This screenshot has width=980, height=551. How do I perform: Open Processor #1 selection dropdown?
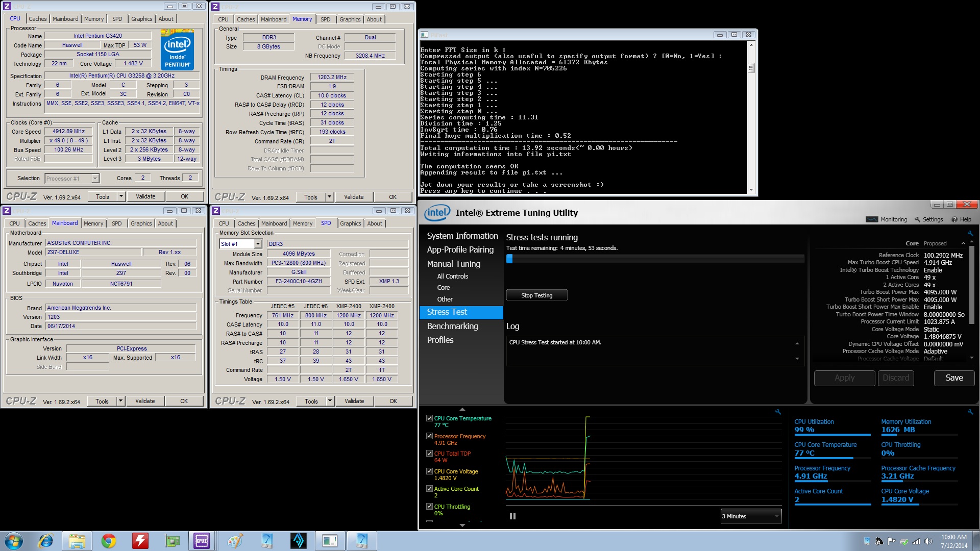click(95, 179)
